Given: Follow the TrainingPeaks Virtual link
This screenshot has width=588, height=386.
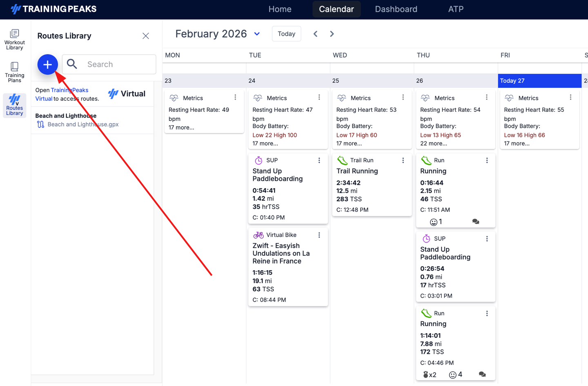Looking at the screenshot, I should coord(69,90).
